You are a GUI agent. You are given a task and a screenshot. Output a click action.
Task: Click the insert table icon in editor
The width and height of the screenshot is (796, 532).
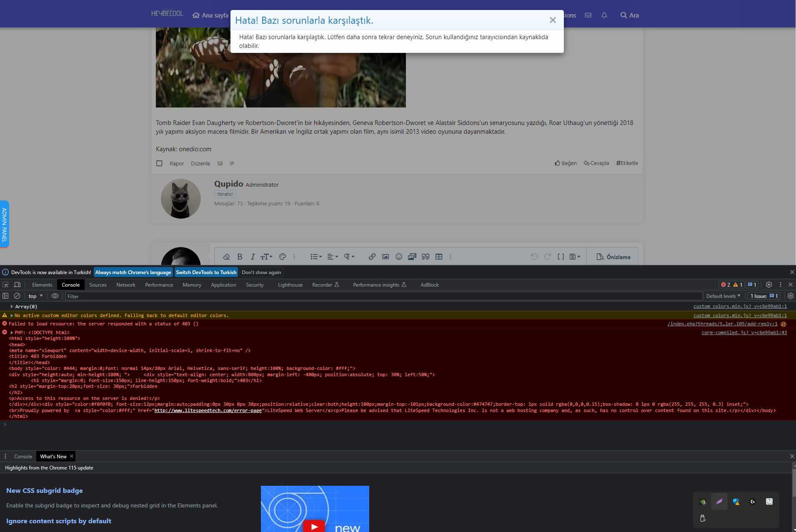[439, 257]
